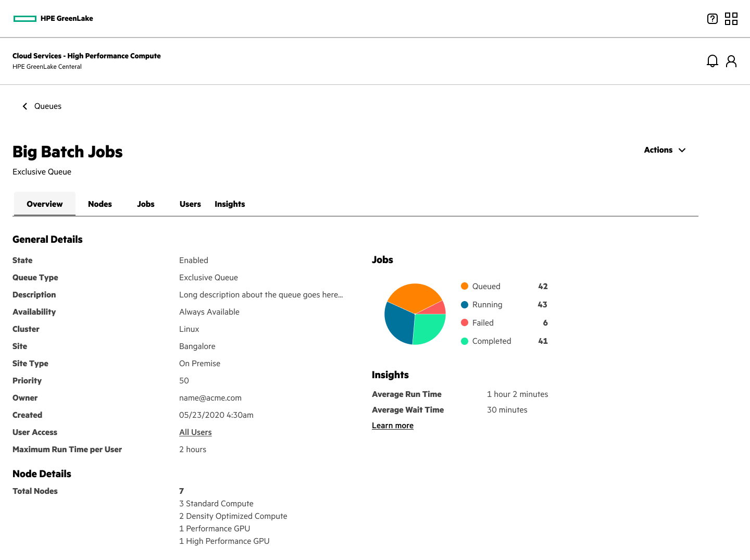Click the Bangalore site value
750x560 pixels.
coord(197,346)
